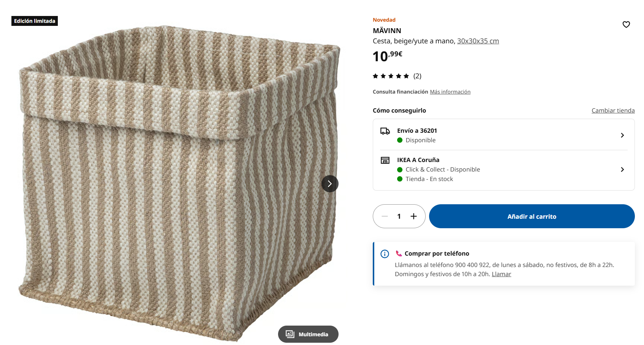Open the five-star rating reviews
Image resolution: width=644 pixels, height=345 pixels.
click(397, 76)
